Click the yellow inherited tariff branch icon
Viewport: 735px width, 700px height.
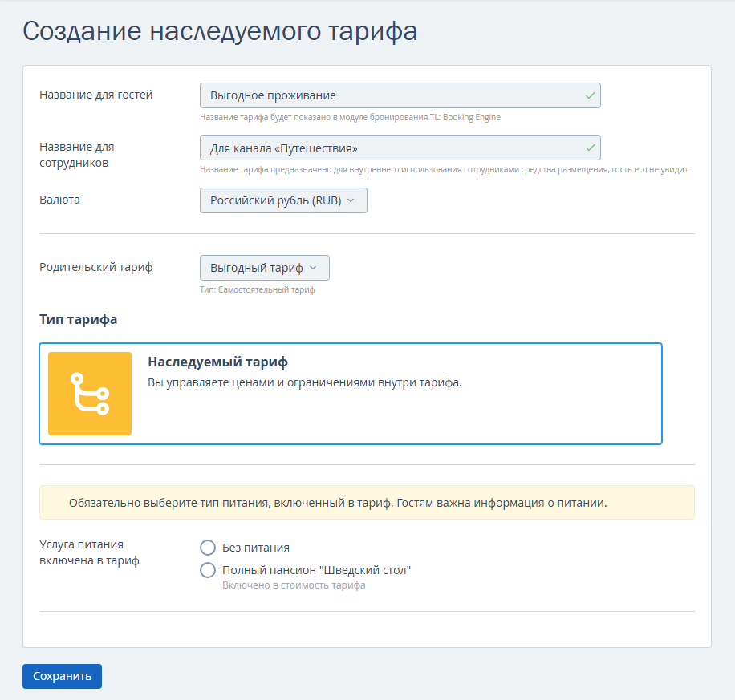click(x=90, y=394)
